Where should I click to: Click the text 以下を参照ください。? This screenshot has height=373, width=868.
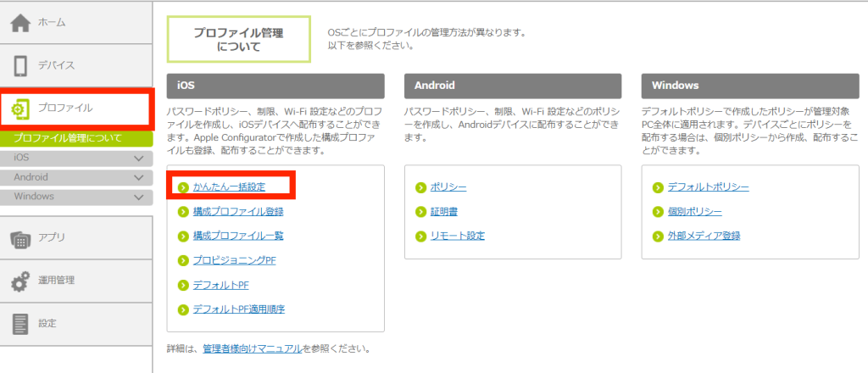point(371,46)
